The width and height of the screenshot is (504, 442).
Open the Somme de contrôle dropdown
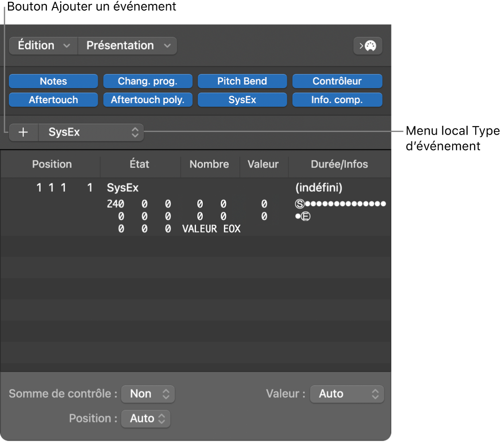(148, 394)
